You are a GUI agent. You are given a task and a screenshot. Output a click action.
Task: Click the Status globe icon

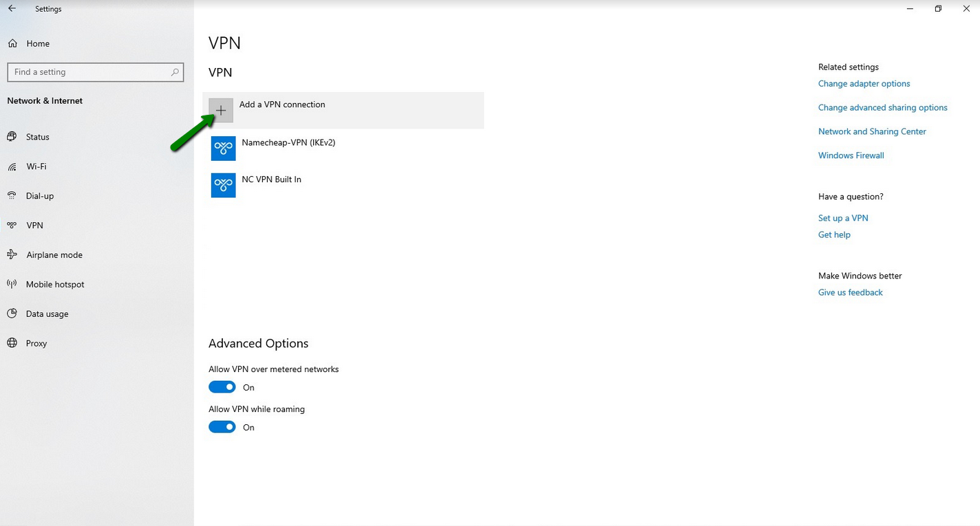click(x=12, y=137)
